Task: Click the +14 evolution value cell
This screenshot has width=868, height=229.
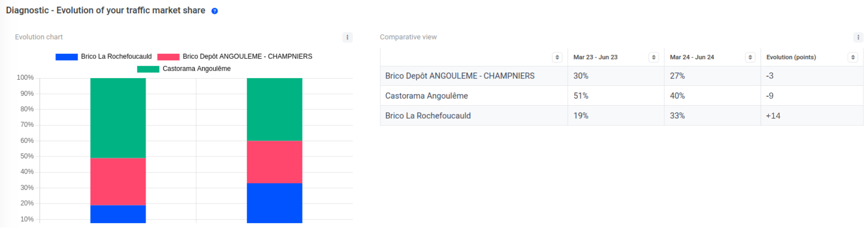Action: tap(773, 116)
